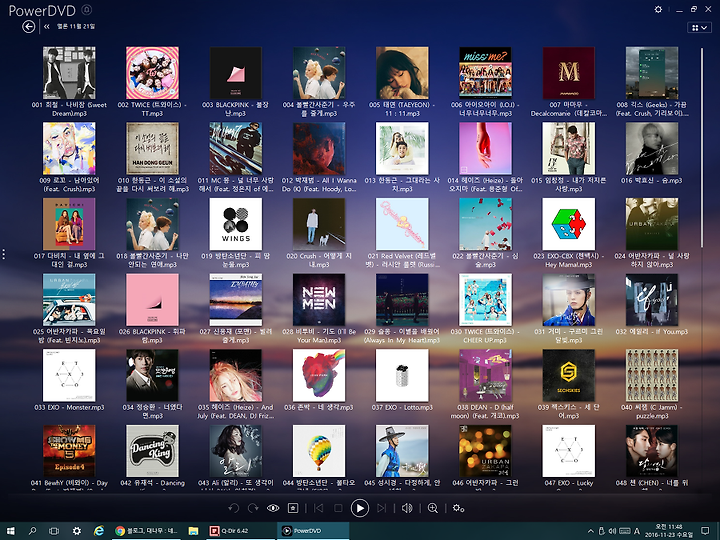720x540 pixels.
Task: Switch to the Chrome taskbar window
Action: pyautogui.click(x=147, y=531)
